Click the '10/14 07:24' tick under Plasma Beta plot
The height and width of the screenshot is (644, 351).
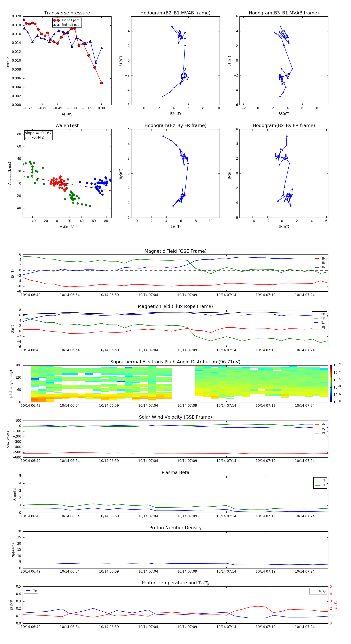[x=305, y=516]
